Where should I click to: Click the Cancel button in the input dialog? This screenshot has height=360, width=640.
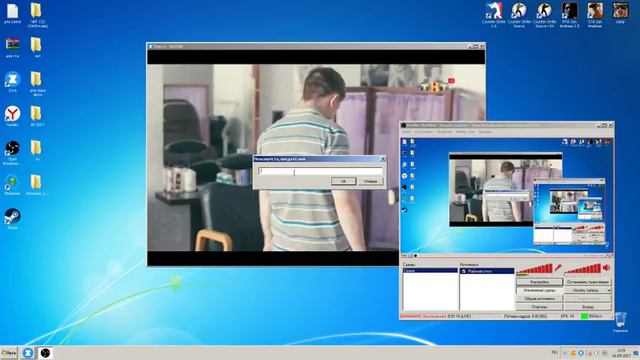371,181
